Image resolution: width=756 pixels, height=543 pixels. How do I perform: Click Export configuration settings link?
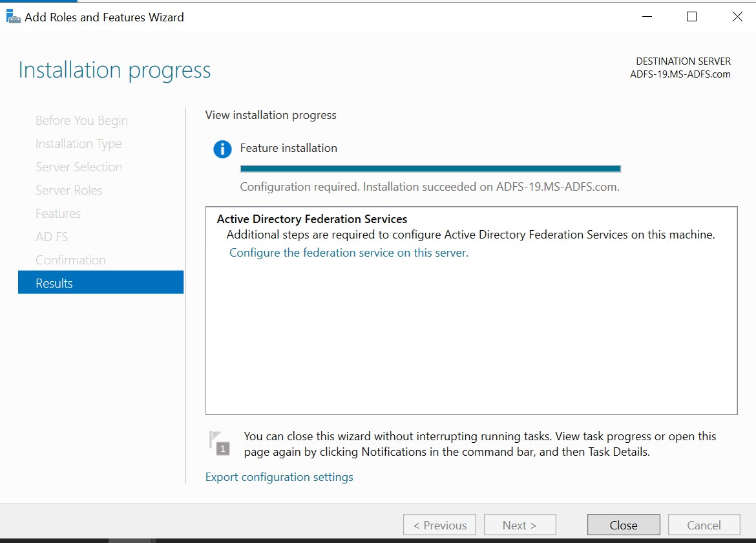pyautogui.click(x=279, y=477)
